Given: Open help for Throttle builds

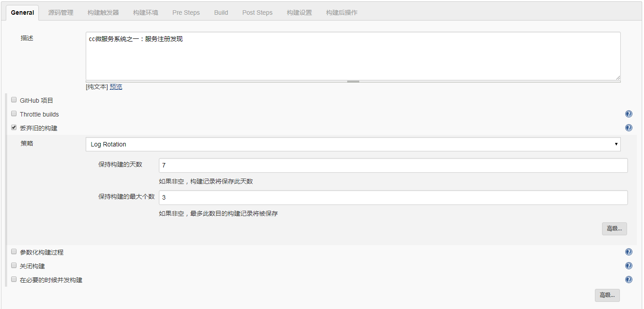Looking at the screenshot, I should [629, 114].
